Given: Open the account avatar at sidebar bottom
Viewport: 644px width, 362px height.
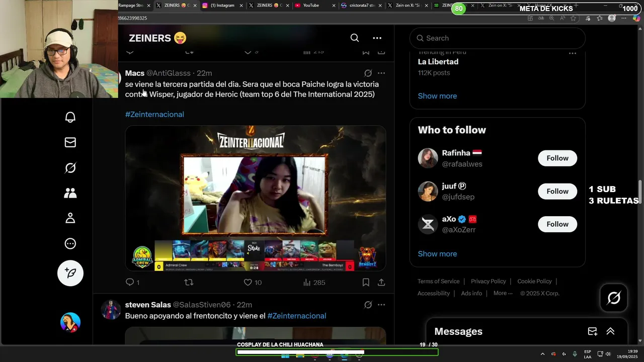Looking at the screenshot, I should [x=70, y=322].
